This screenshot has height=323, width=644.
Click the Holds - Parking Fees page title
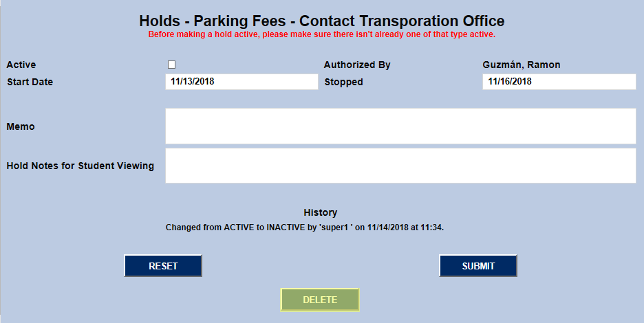click(x=321, y=21)
